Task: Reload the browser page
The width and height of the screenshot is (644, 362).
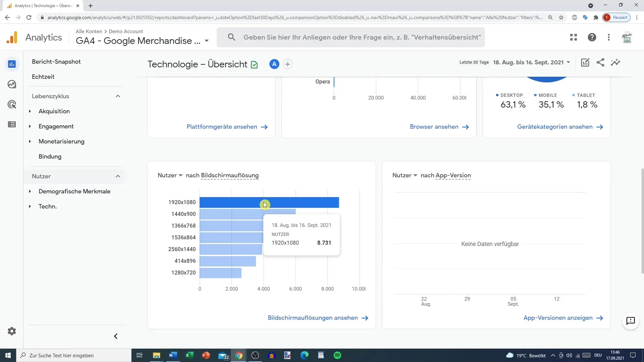Action: 29,17
